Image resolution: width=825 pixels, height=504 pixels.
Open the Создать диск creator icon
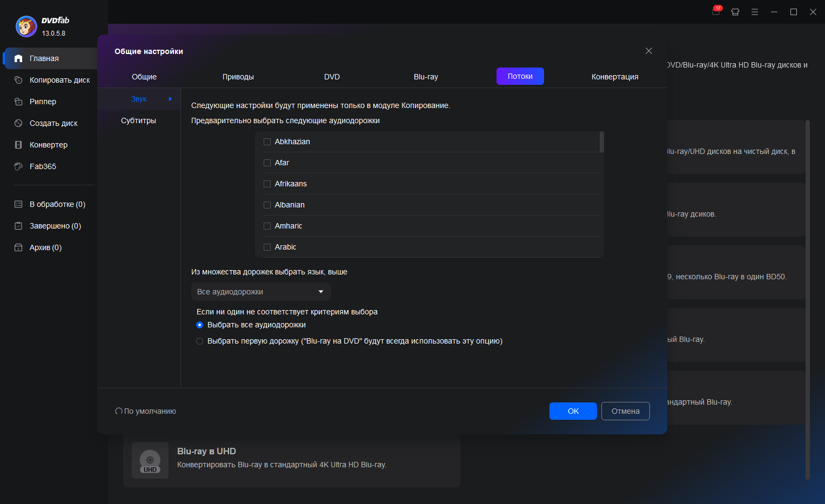[x=18, y=123]
